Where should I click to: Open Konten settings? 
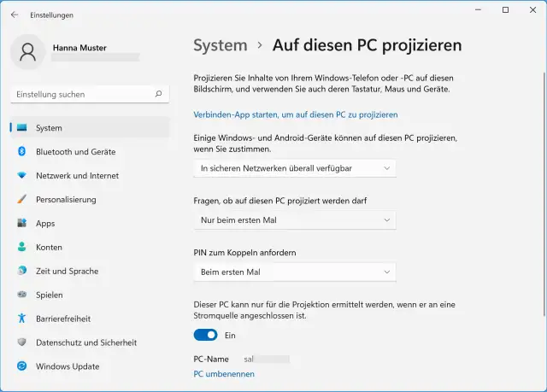pyautogui.click(x=90, y=247)
